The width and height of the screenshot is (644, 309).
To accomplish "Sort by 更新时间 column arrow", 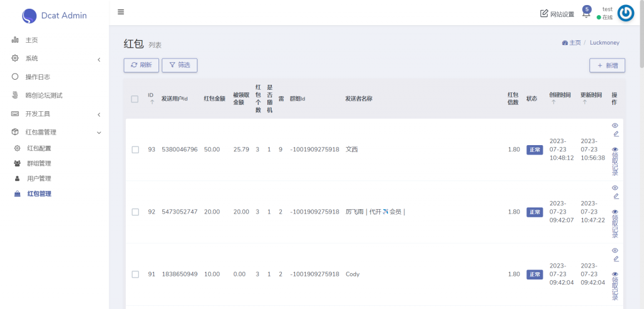I will (x=584, y=102).
